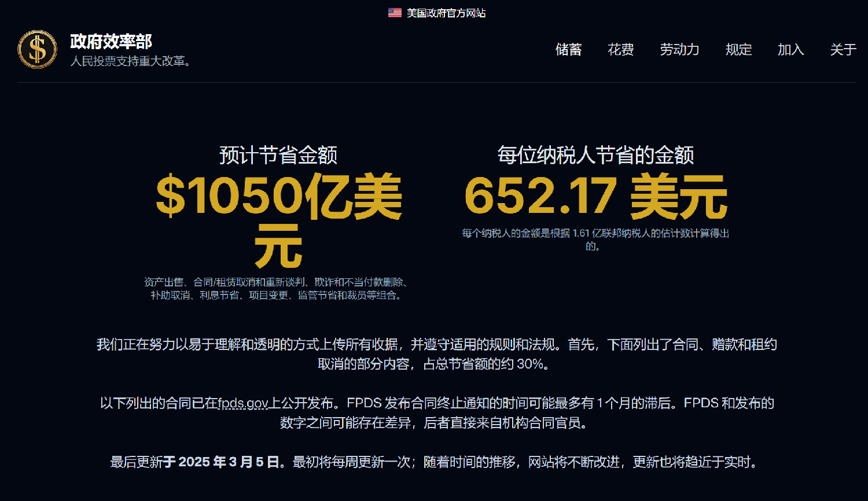Follow the fpds.gov hyperlink
868x501 pixels.
243,403
